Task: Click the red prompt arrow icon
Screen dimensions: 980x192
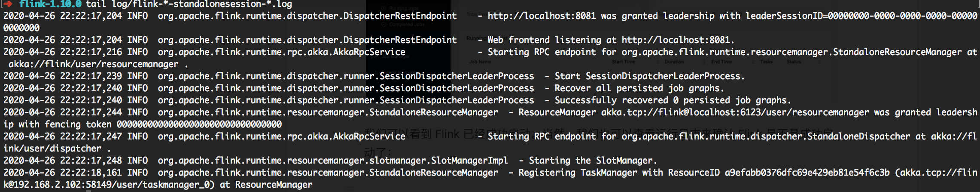Action: click(x=8, y=4)
